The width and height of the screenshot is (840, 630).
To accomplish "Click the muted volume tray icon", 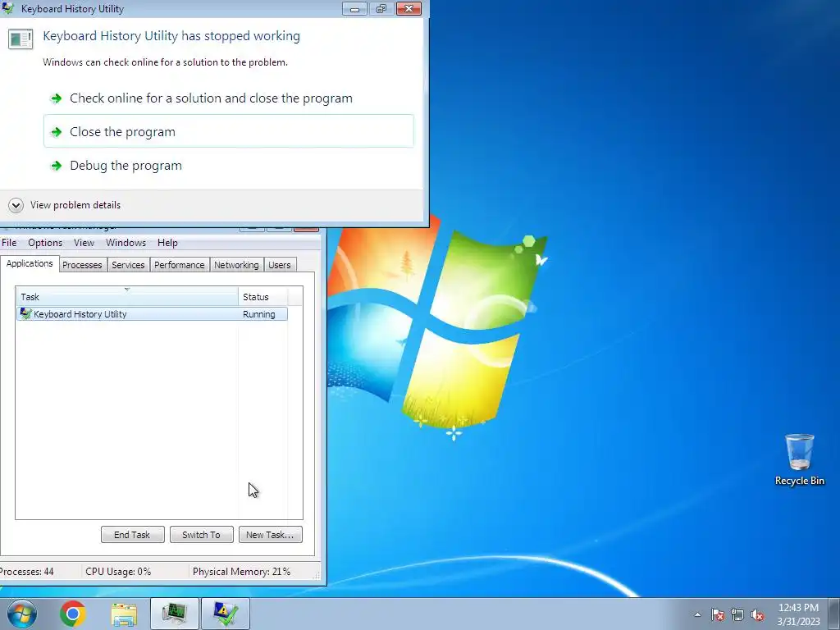I will pos(757,614).
